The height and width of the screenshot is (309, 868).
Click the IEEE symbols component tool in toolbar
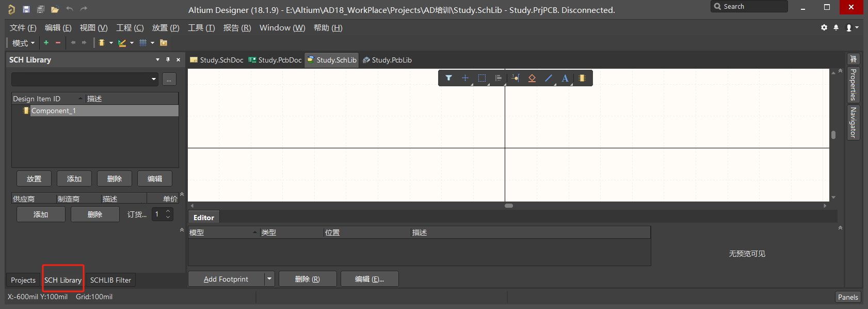[102, 42]
